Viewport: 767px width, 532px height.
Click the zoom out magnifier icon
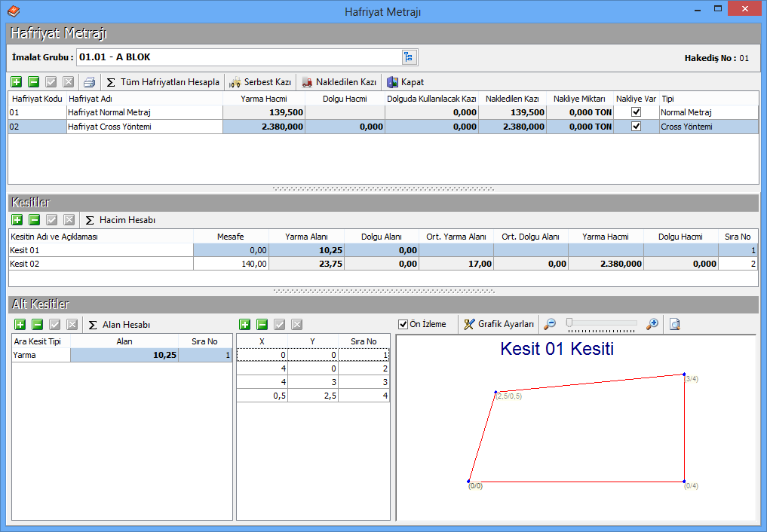click(x=550, y=324)
